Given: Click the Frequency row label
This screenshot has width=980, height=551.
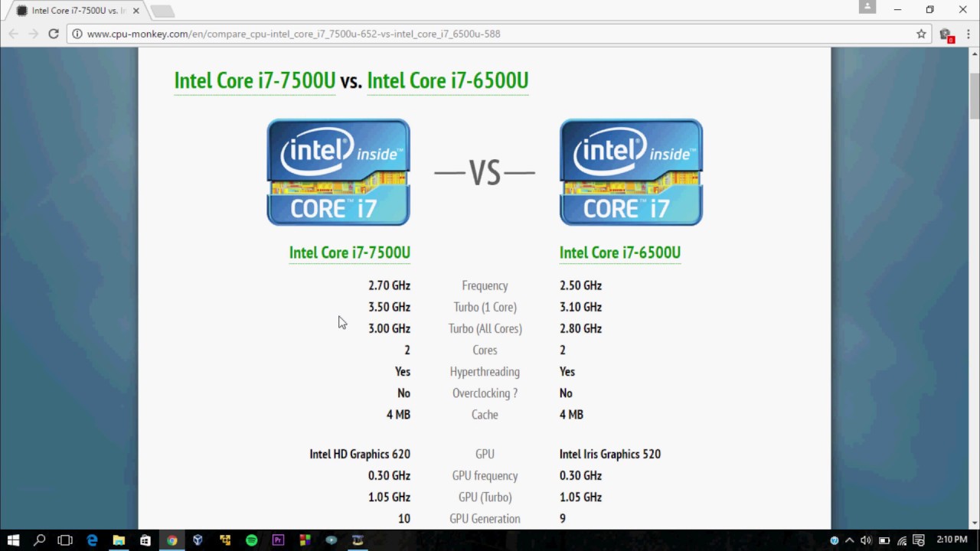Looking at the screenshot, I should [x=485, y=285].
